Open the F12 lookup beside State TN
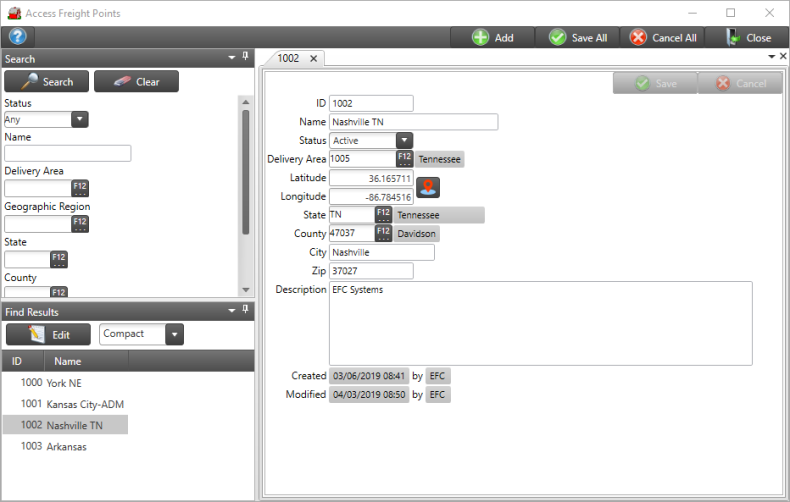The image size is (790, 502). [383, 215]
